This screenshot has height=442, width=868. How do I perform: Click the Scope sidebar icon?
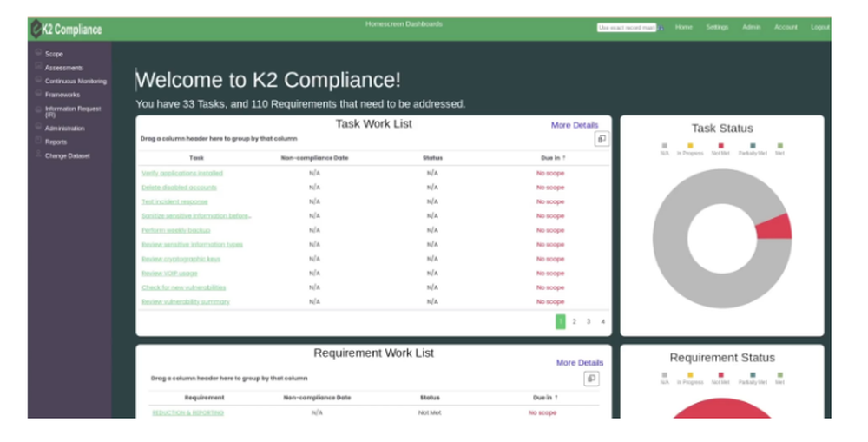click(38, 53)
